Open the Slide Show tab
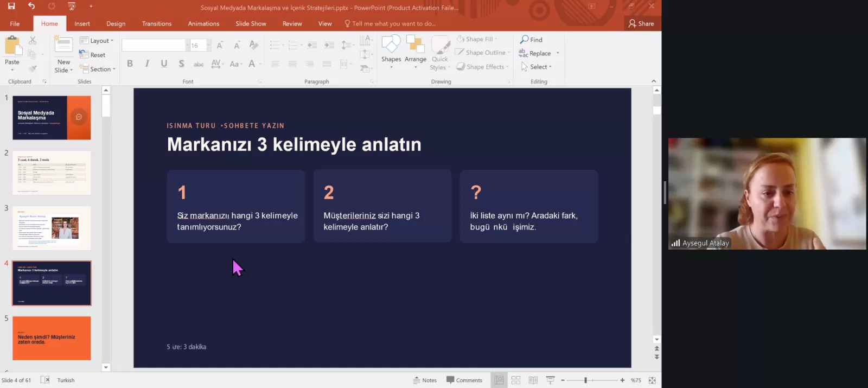Viewport: 868px width, 388px height. 251,23
